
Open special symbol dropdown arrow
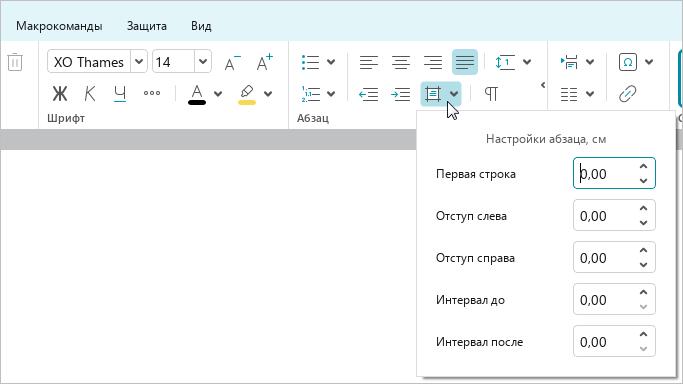coord(649,62)
